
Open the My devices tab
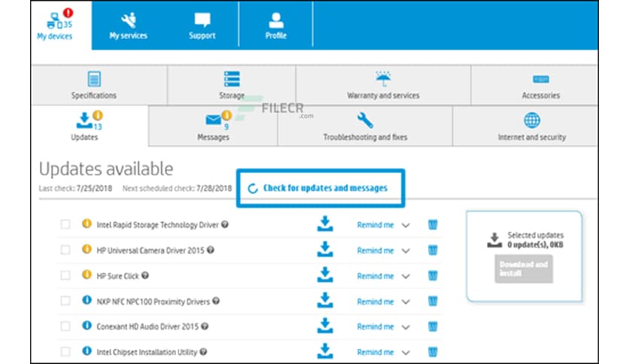pos(61,26)
